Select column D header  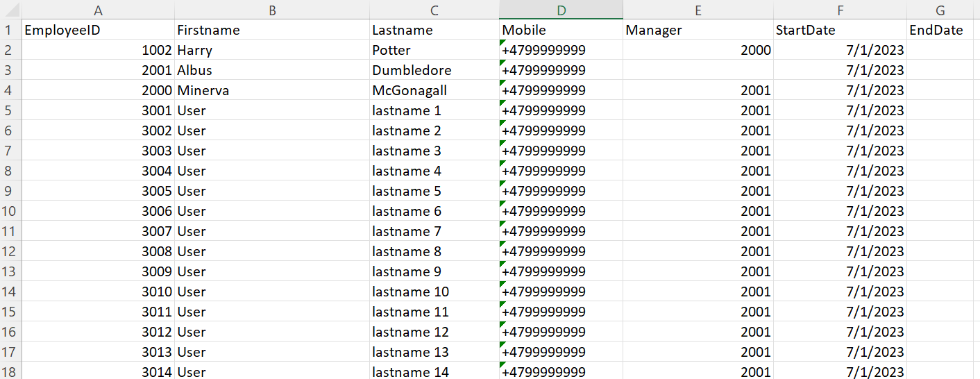click(x=561, y=10)
